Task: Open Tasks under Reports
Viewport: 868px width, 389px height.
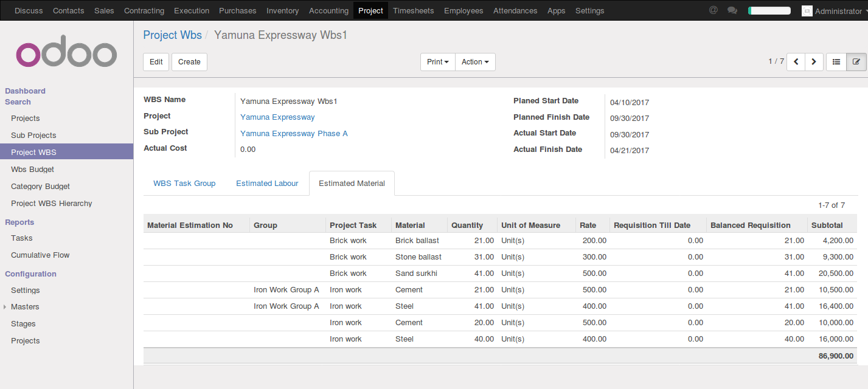Action: [x=22, y=238]
